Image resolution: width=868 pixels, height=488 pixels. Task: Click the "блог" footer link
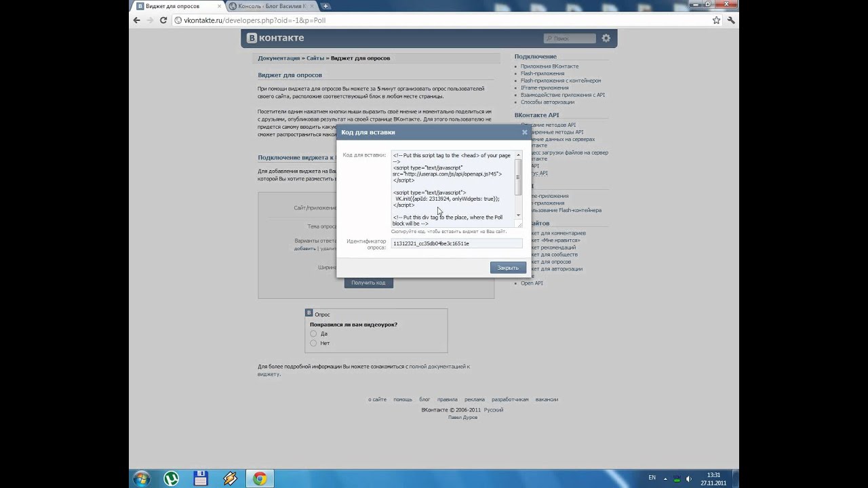pyautogui.click(x=425, y=399)
